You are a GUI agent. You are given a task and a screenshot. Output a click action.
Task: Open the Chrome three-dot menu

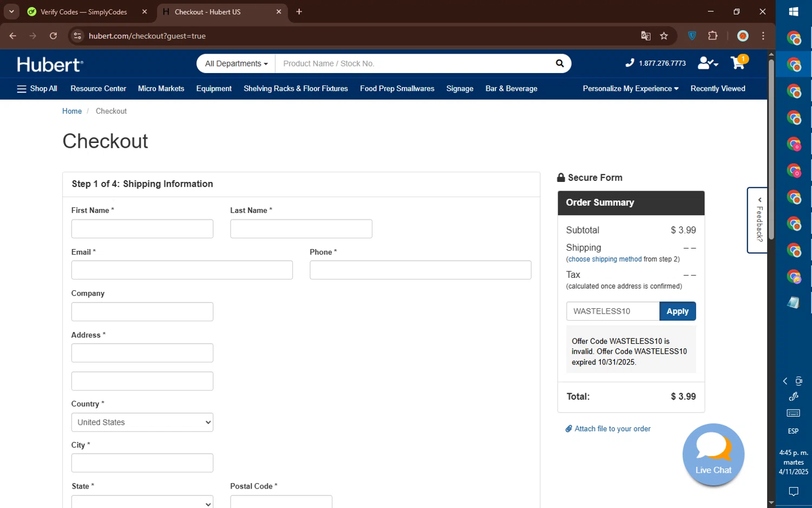[763, 36]
